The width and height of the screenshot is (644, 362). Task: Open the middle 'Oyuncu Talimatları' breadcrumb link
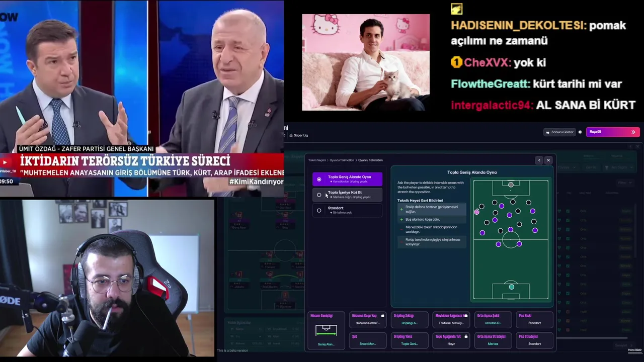pos(342,160)
